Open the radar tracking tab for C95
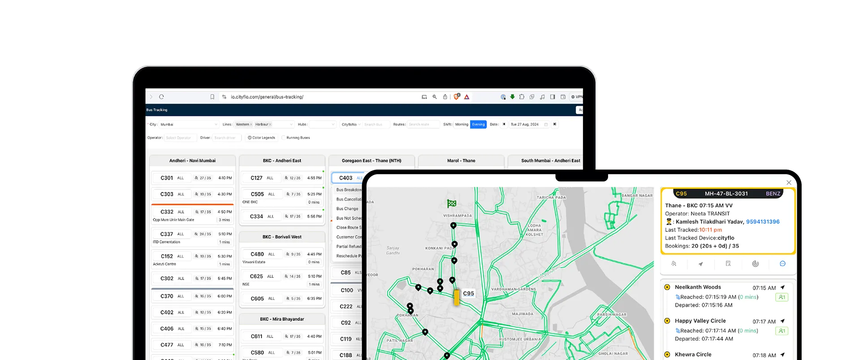Screen dimensions: 868x360 [x=755, y=264]
